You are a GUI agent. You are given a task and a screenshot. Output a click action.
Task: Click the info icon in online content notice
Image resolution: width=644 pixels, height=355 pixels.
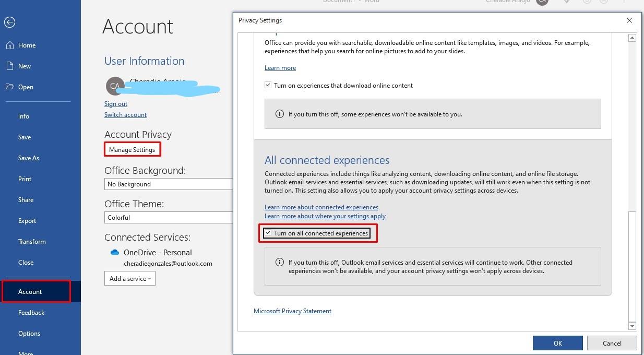pos(280,114)
